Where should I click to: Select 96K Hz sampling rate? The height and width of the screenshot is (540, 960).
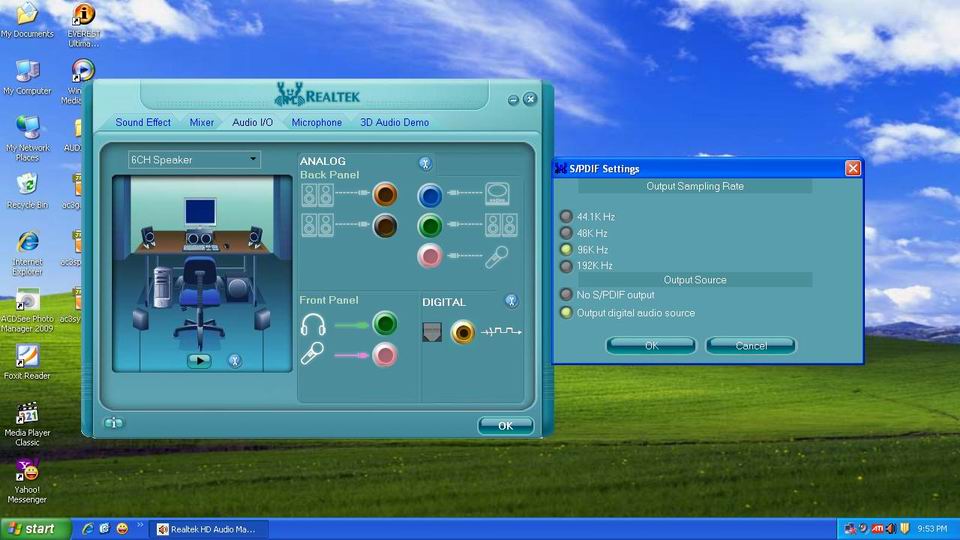click(x=566, y=249)
